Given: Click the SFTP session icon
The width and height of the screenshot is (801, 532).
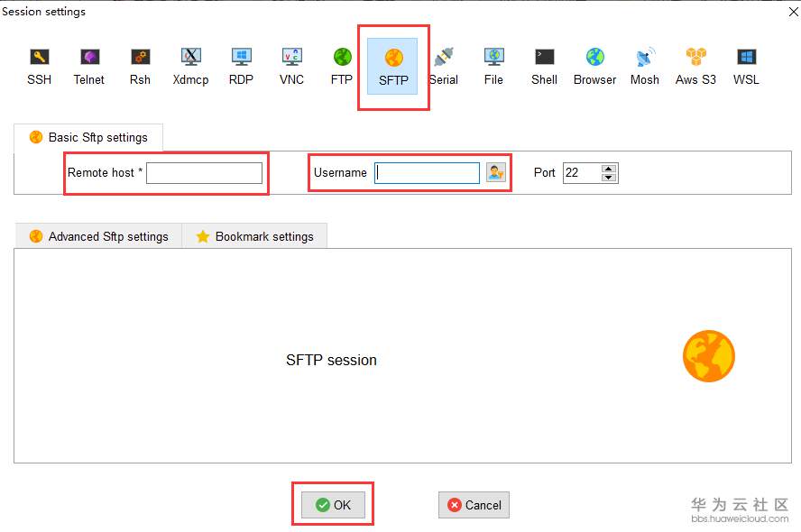Looking at the screenshot, I should 393,67.
